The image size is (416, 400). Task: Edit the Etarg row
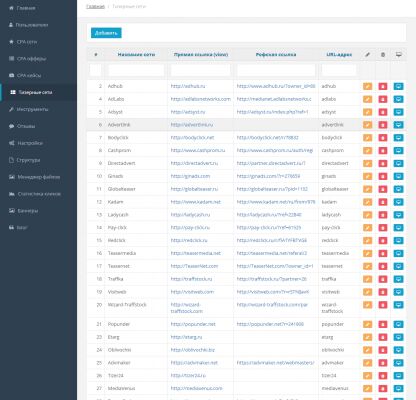point(367,337)
